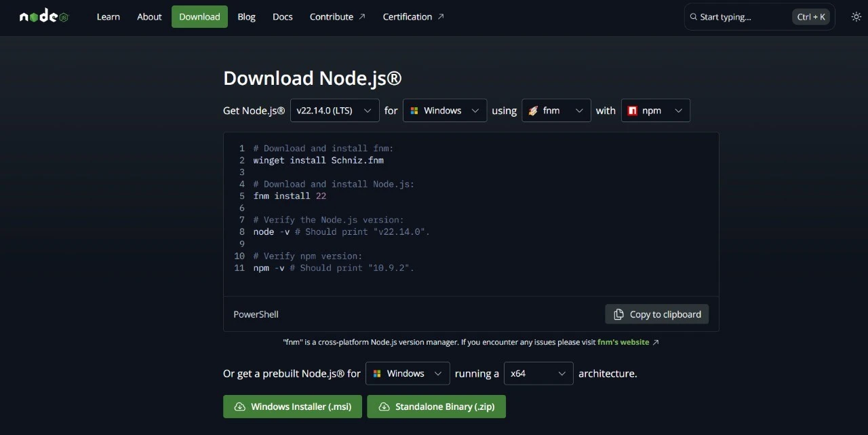Open the fnm version manager dropdown

(x=556, y=111)
